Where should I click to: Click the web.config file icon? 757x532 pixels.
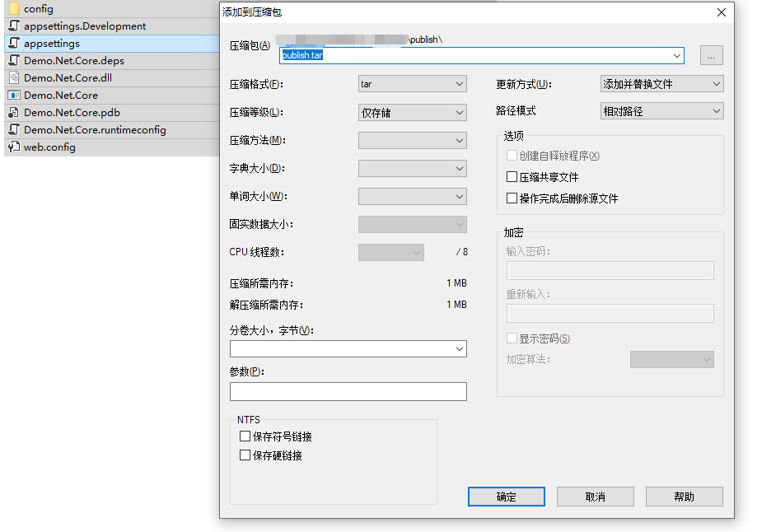13,147
